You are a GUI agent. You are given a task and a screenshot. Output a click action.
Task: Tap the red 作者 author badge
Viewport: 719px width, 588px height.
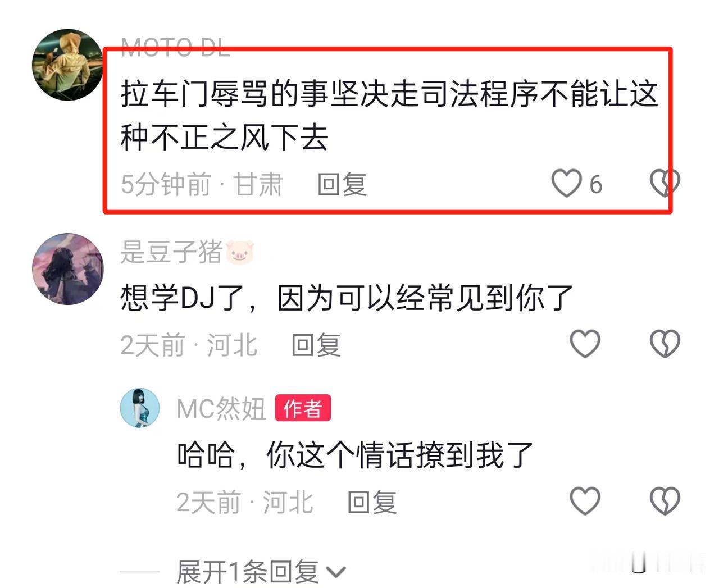coord(303,408)
